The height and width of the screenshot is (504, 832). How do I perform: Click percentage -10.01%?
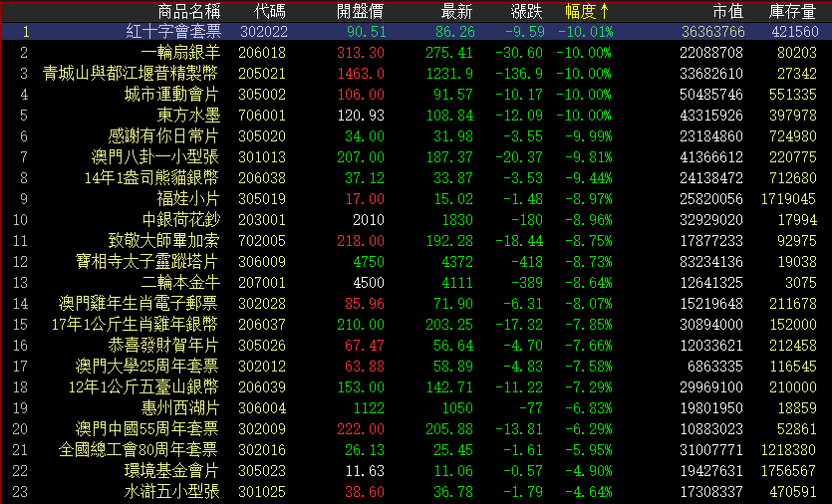click(586, 32)
